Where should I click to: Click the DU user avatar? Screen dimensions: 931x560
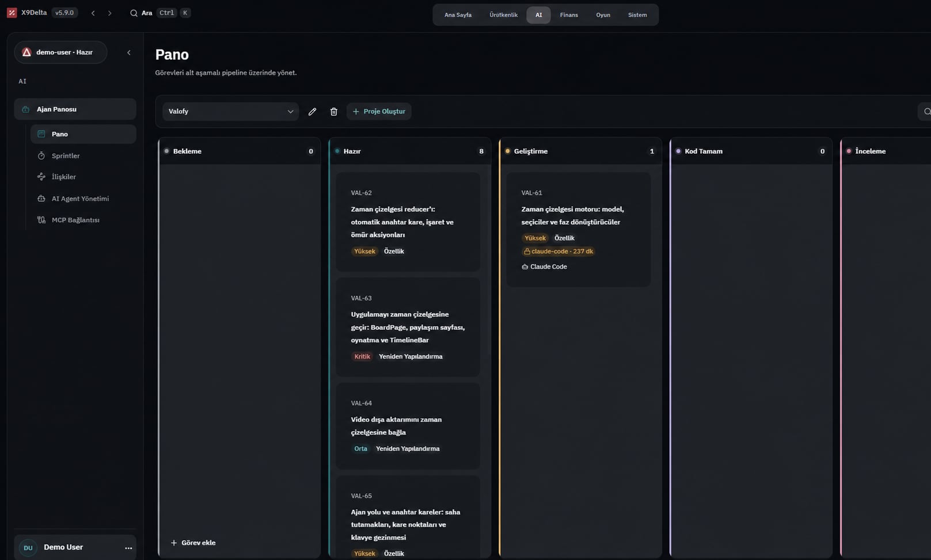(28, 548)
